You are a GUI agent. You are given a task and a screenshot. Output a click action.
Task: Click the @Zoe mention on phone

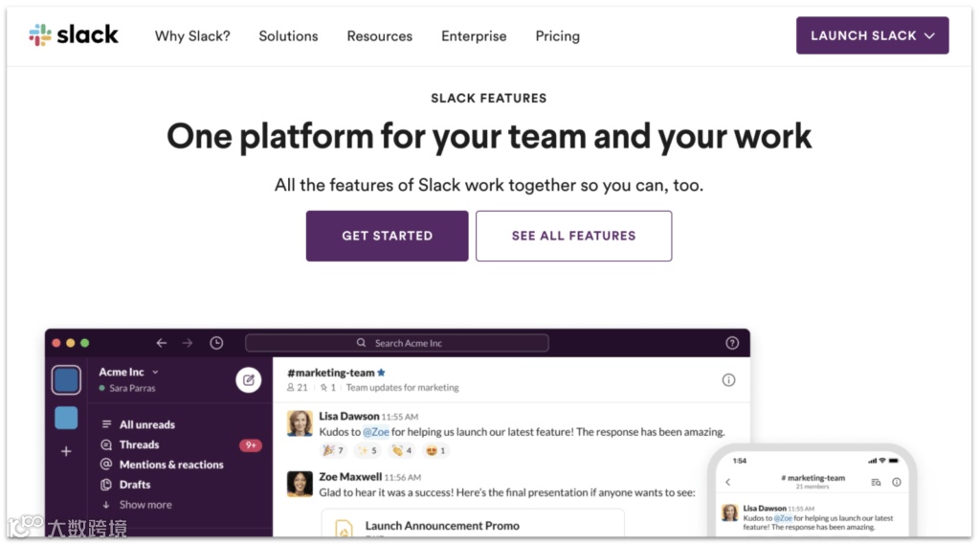coord(783,518)
